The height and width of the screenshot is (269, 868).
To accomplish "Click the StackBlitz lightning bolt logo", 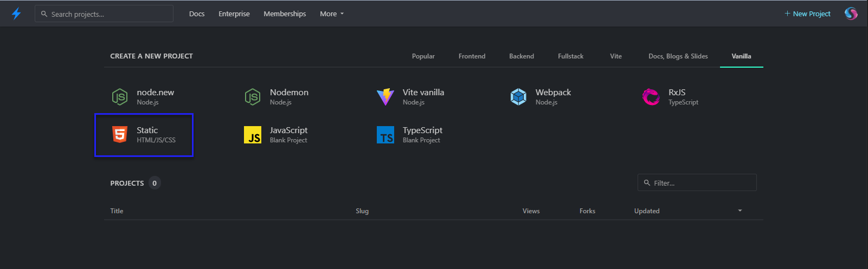I will coord(16,14).
